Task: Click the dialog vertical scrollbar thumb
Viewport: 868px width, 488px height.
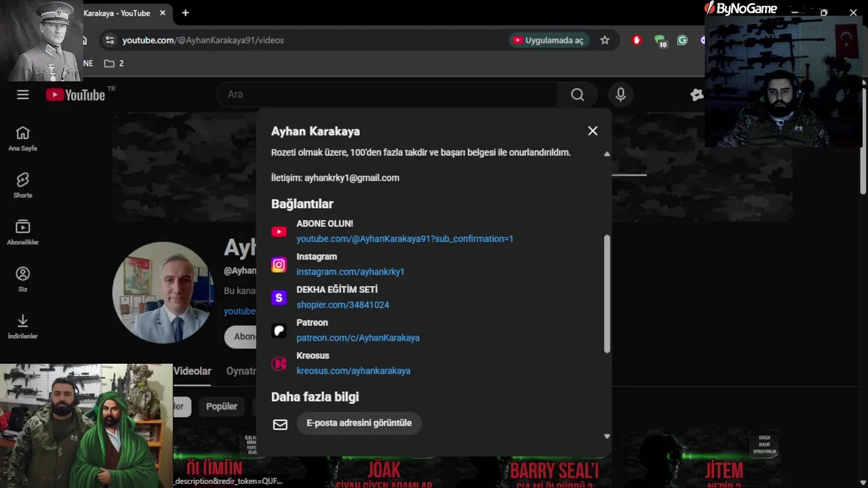Action: coord(607,293)
